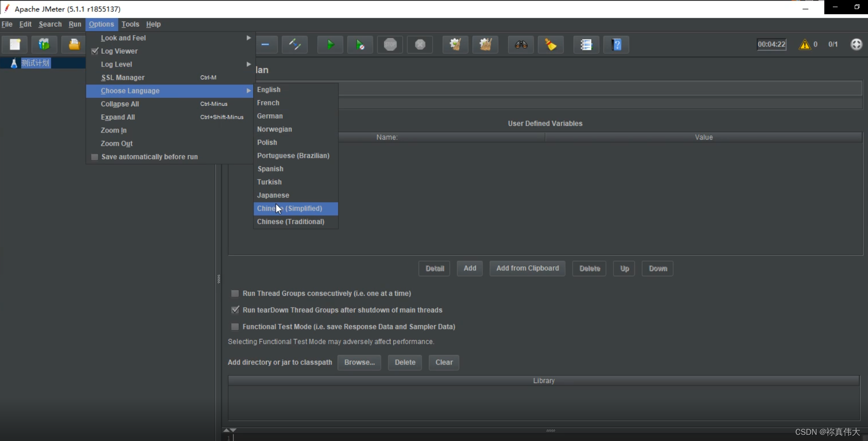Switch language to Turkish
868x441 pixels.
pos(296,182)
